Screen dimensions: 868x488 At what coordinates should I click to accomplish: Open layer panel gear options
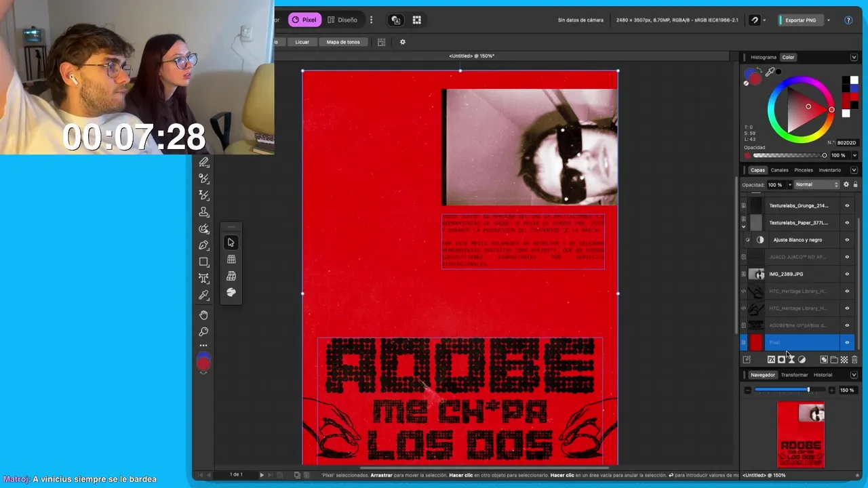point(846,184)
